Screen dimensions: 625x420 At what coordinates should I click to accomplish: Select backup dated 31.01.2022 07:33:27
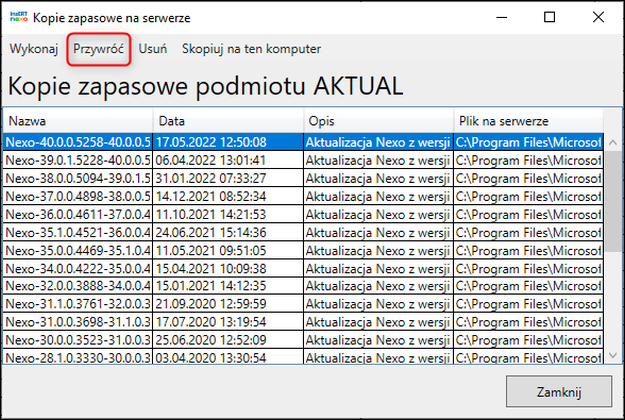point(303,178)
